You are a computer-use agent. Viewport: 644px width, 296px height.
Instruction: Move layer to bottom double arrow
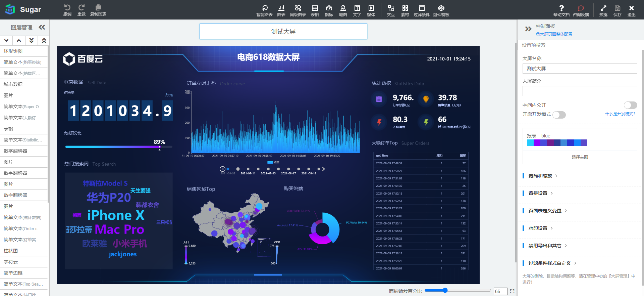pyautogui.click(x=31, y=41)
